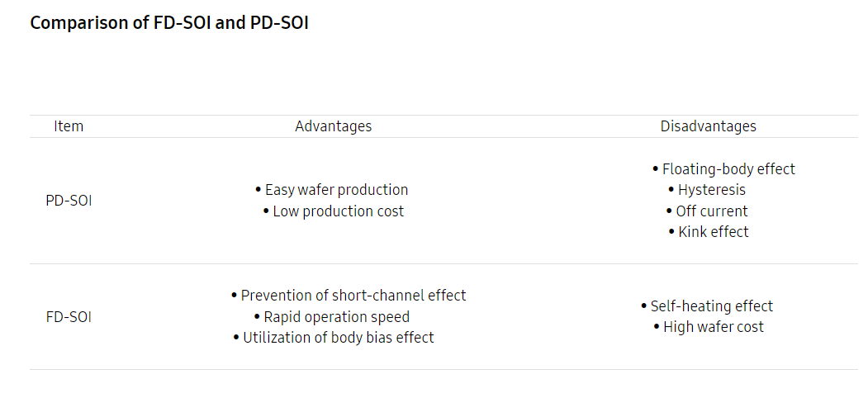This screenshot has height=398, width=868.
Task: Select the FD-SOI row label
Action: pos(69,316)
